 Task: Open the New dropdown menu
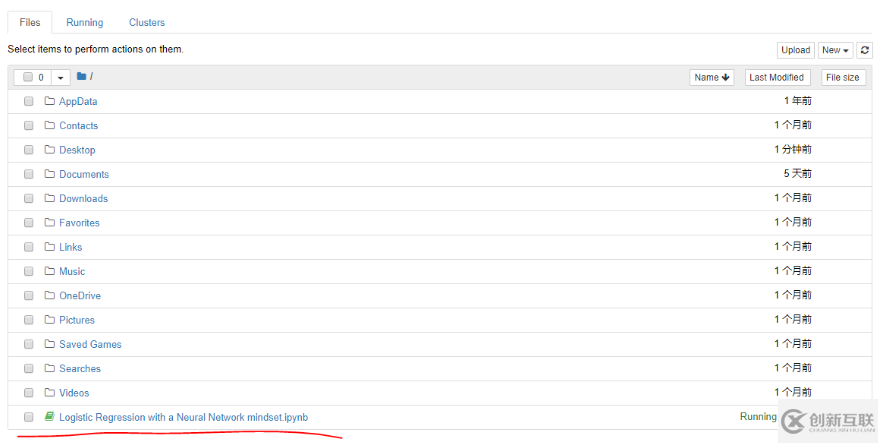[x=835, y=50]
